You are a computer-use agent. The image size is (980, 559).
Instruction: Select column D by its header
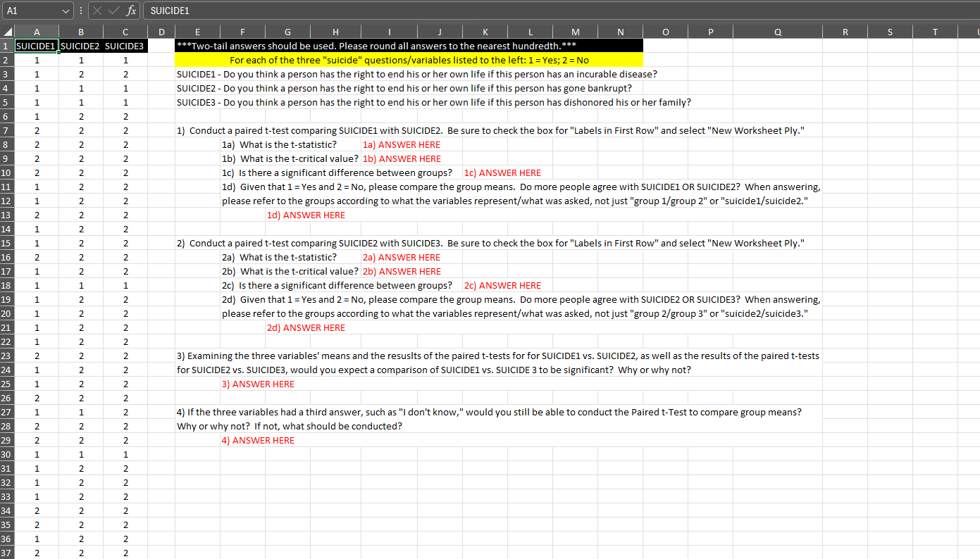coord(161,32)
